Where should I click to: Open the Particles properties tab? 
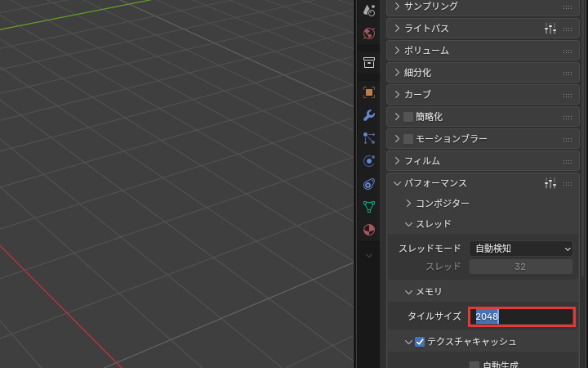[369, 138]
